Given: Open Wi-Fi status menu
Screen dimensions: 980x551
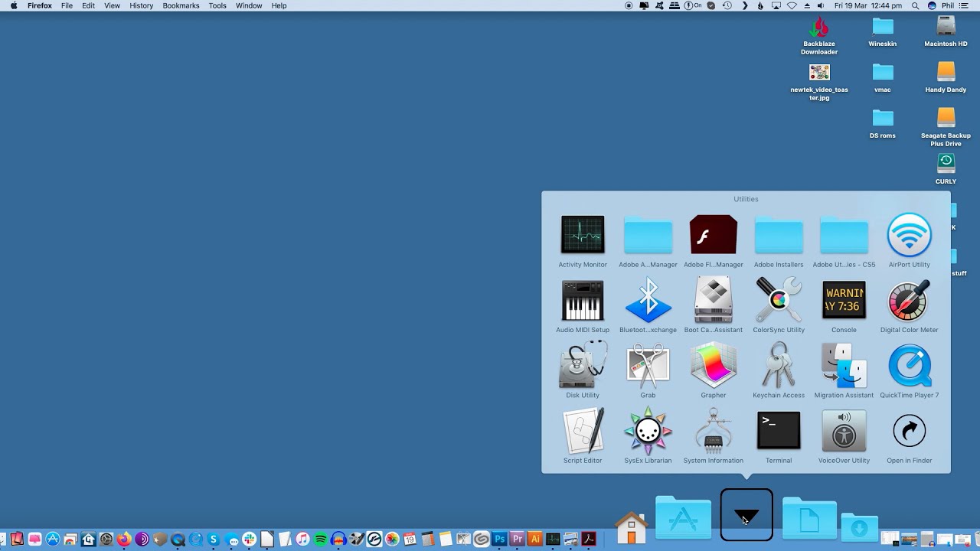Looking at the screenshot, I should 792,5.
